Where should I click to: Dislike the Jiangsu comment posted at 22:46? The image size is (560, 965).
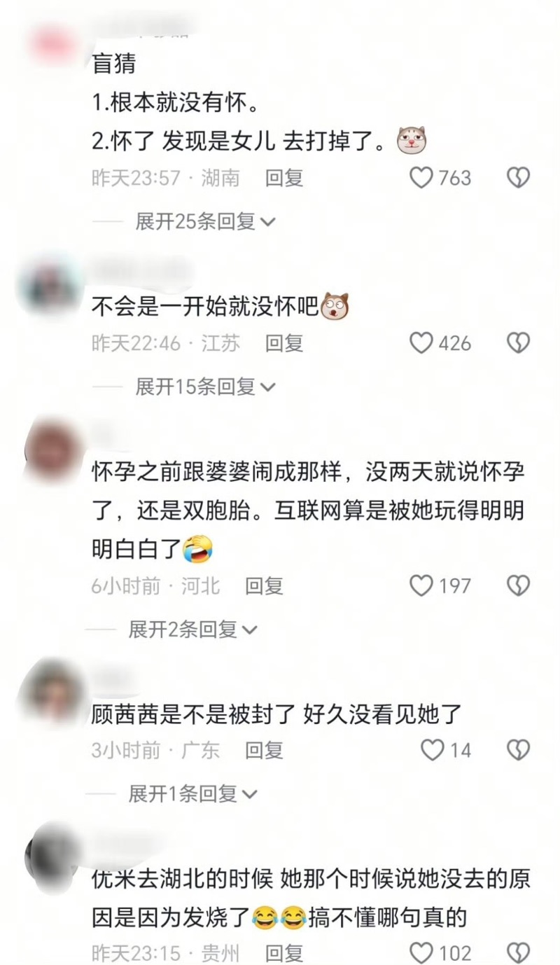click(x=518, y=343)
